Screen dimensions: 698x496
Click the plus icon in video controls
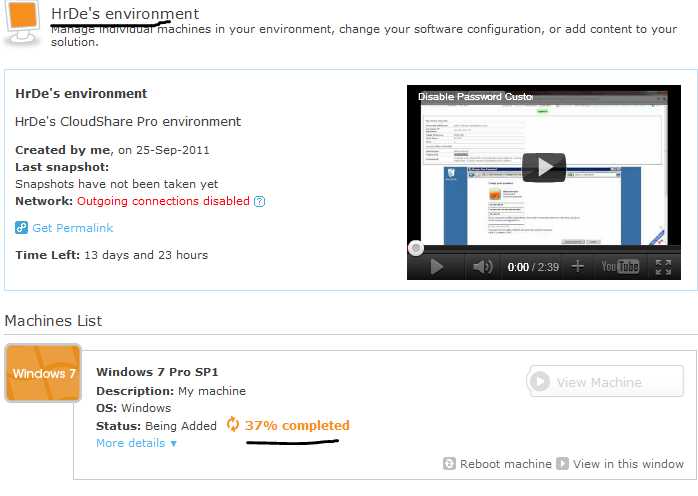point(577,267)
